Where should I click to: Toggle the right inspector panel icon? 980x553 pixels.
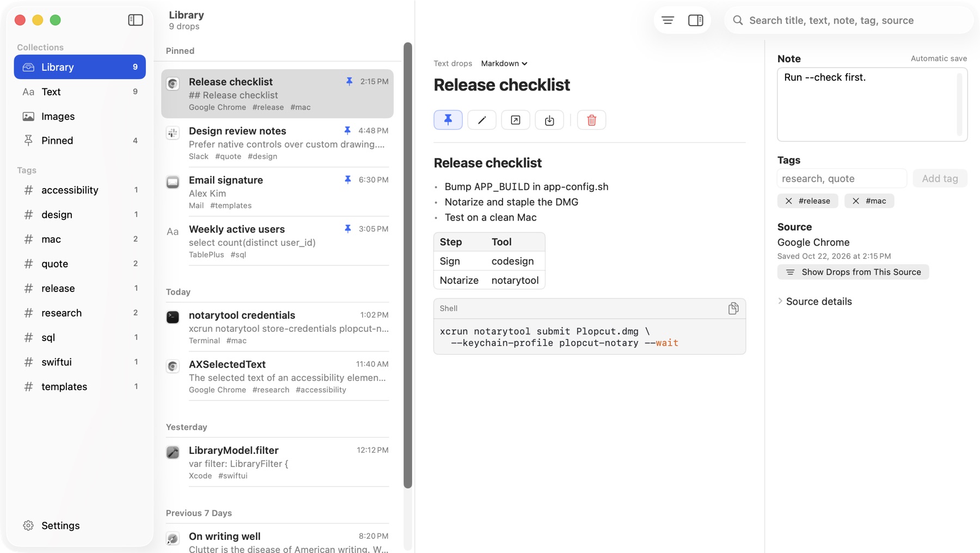coord(696,20)
